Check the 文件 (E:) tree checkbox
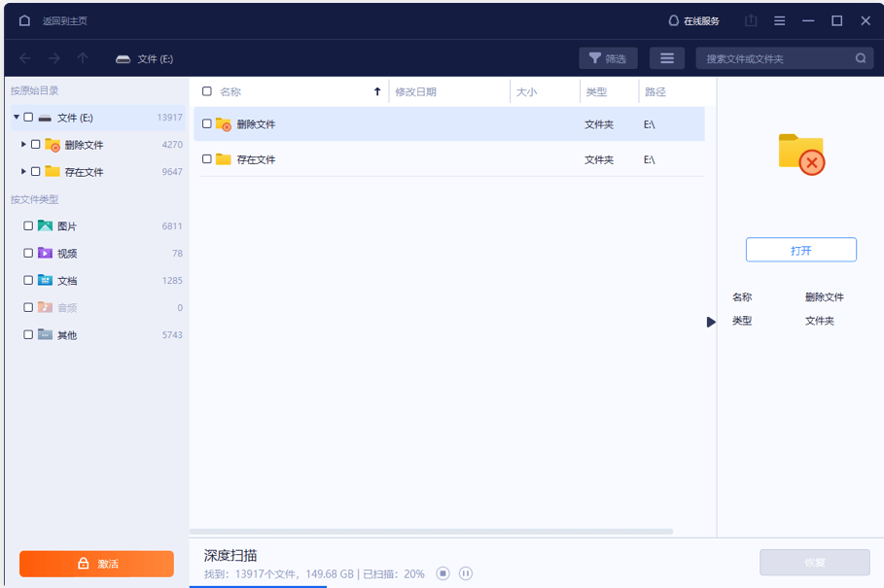Screen dimensions: 884x588 [x=28, y=118]
